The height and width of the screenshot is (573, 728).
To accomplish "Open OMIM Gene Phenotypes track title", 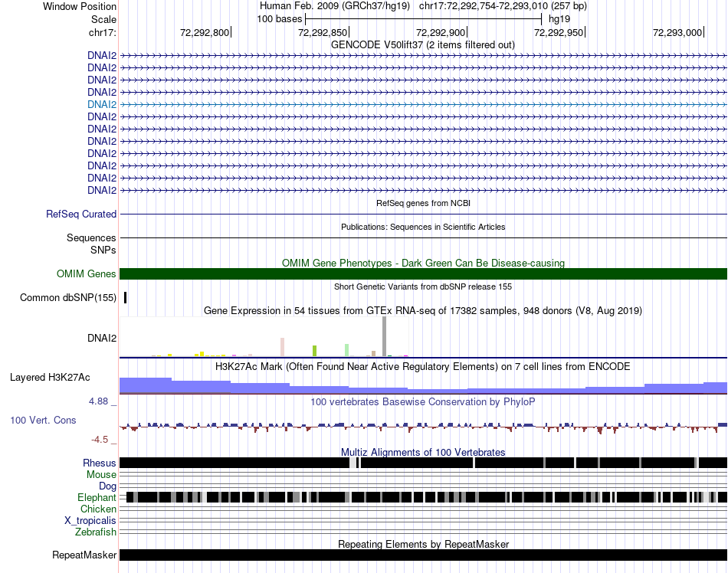I will [x=423, y=263].
